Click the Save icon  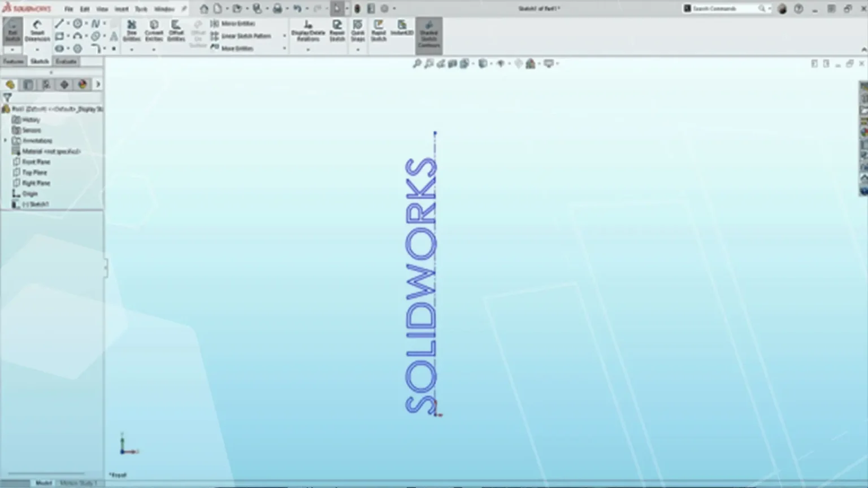pyautogui.click(x=257, y=8)
